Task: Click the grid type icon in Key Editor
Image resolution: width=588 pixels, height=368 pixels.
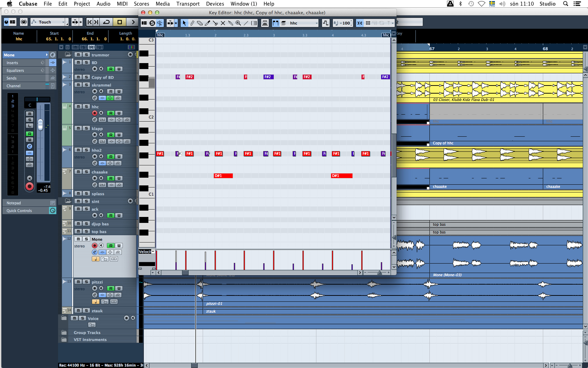Action: tap(368, 23)
